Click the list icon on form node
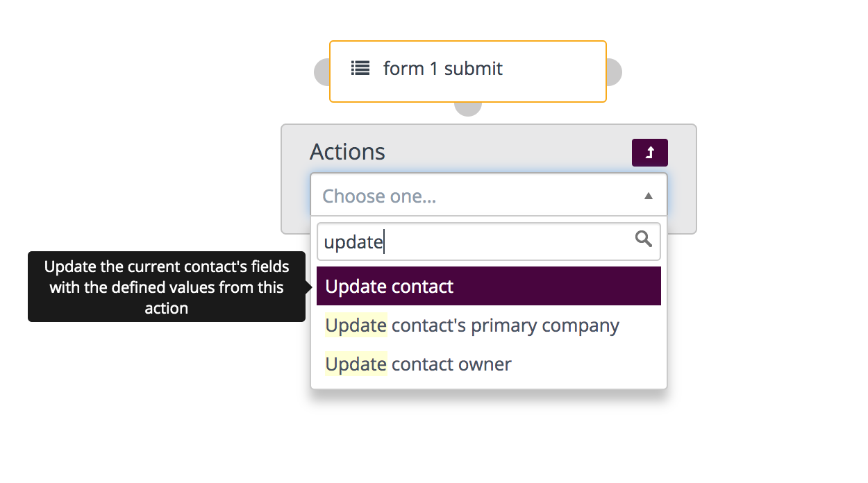The image size is (868, 483). pos(360,68)
